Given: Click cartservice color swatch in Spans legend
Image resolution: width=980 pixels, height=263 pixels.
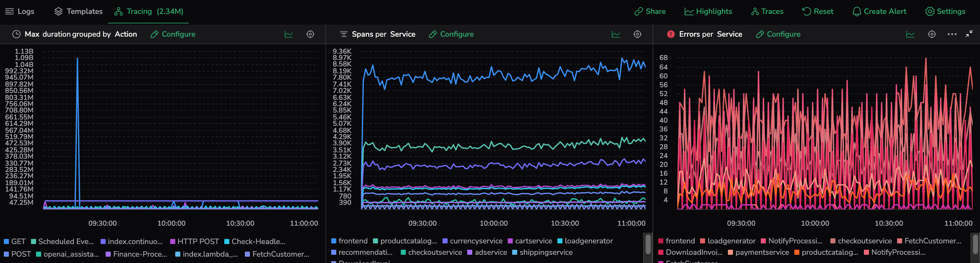Looking at the screenshot, I should (x=510, y=241).
